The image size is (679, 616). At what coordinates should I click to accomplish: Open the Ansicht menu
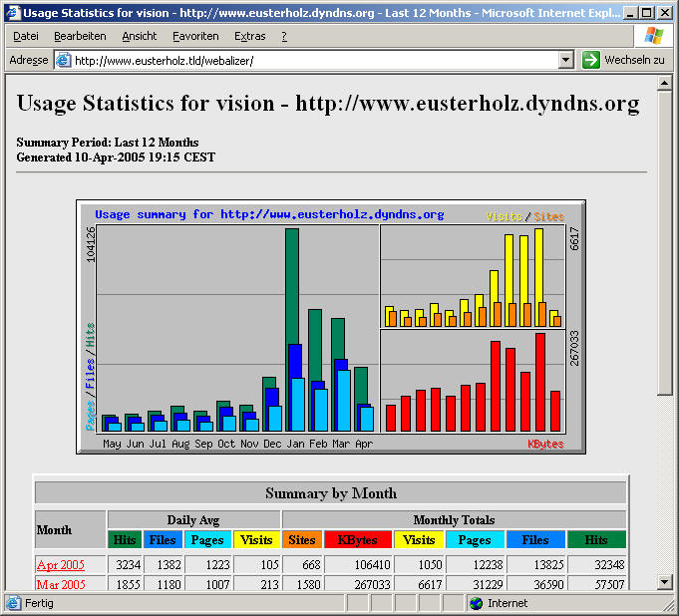[x=140, y=36]
